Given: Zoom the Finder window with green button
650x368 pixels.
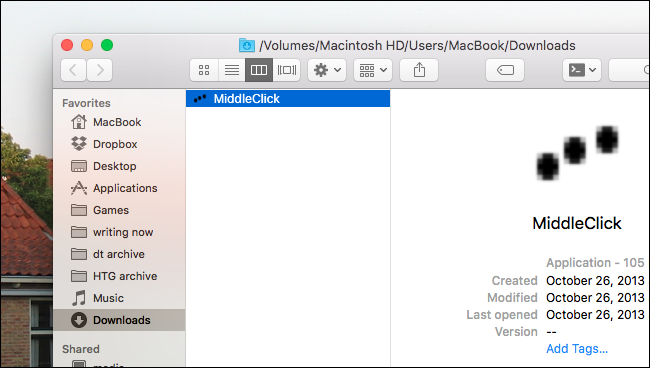Looking at the screenshot, I should coord(107,45).
